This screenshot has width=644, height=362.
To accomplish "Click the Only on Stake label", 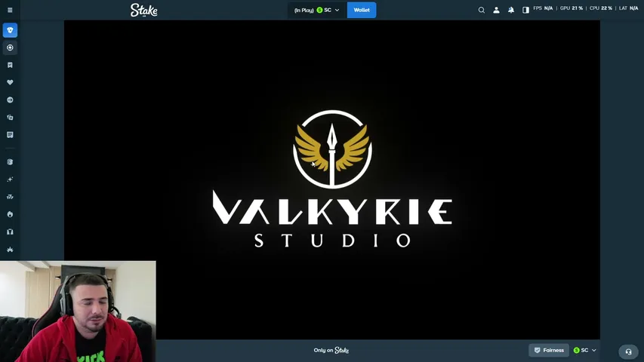I will pyautogui.click(x=331, y=350).
